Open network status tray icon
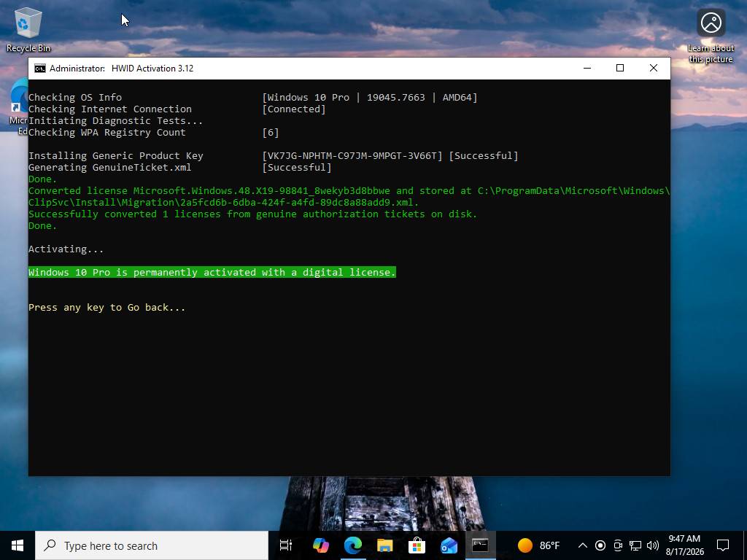The width and height of the screenshot is (747, 560). [x=635, y=545]
